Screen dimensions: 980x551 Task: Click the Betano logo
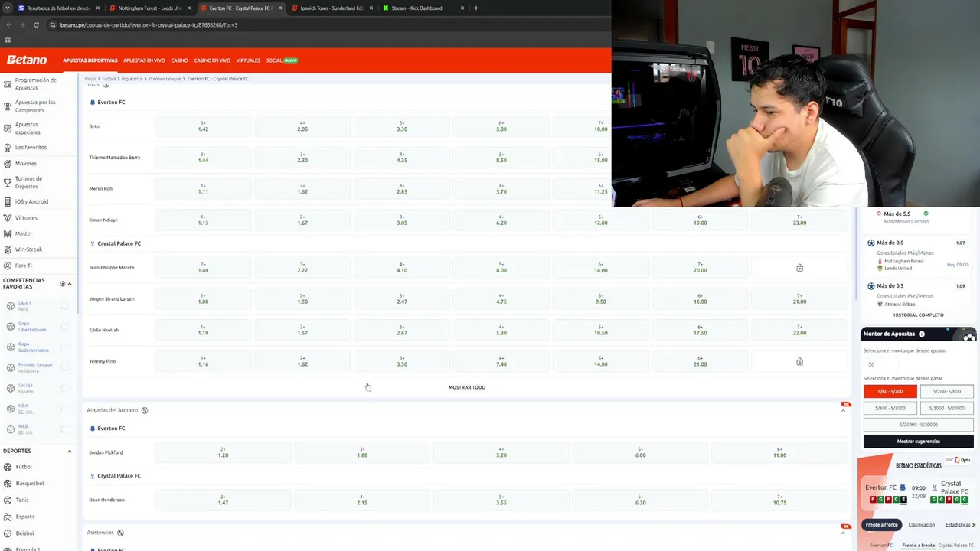27,60
